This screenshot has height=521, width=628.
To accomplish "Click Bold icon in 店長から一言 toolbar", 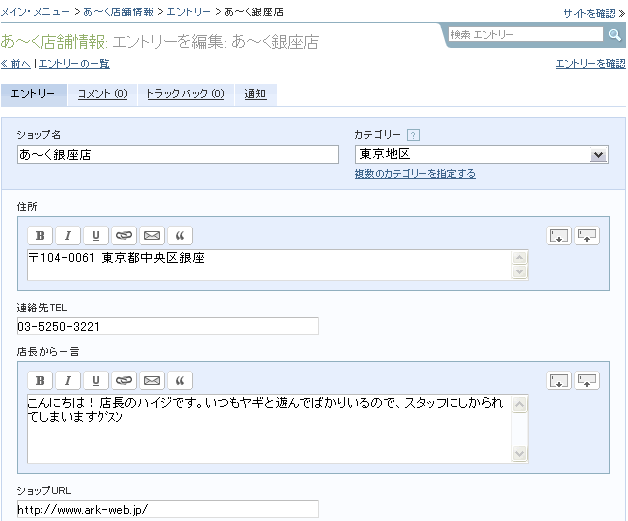I will coord(40,381).
